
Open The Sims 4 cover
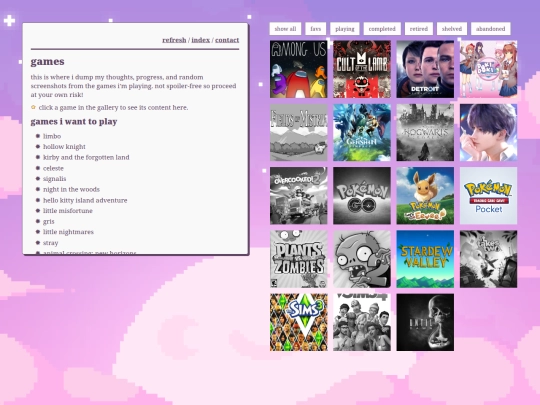362,322
